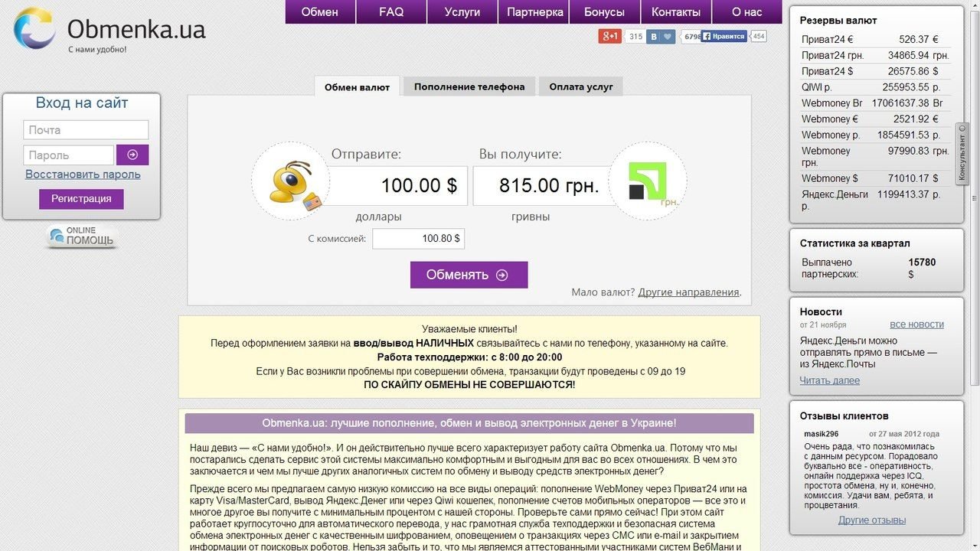Image resolution: width=980 pixels, height=551 pixels.
Task: Click the WebMoney source currency icon
Action: 290,181
